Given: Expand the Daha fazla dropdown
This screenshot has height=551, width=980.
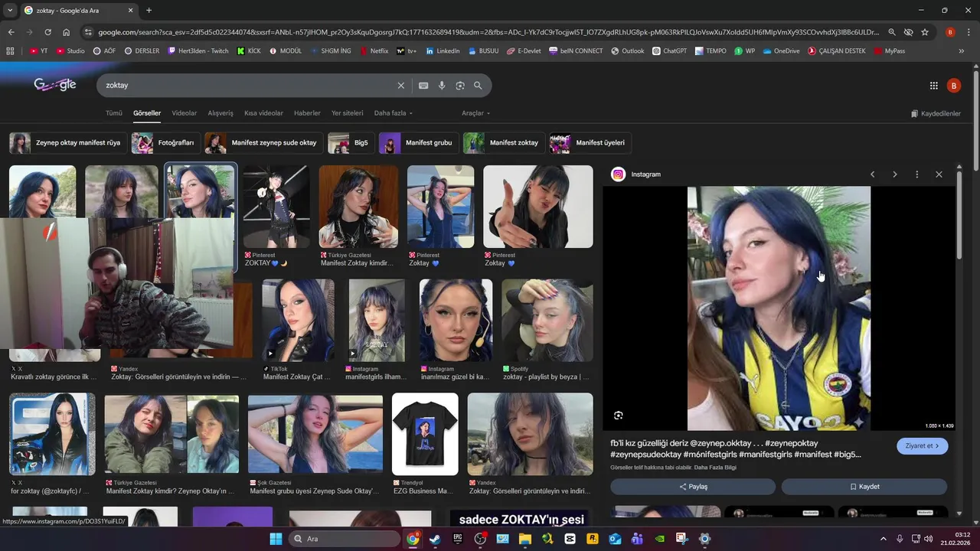Looking at the screenshot, I should (x=394, y=113).
